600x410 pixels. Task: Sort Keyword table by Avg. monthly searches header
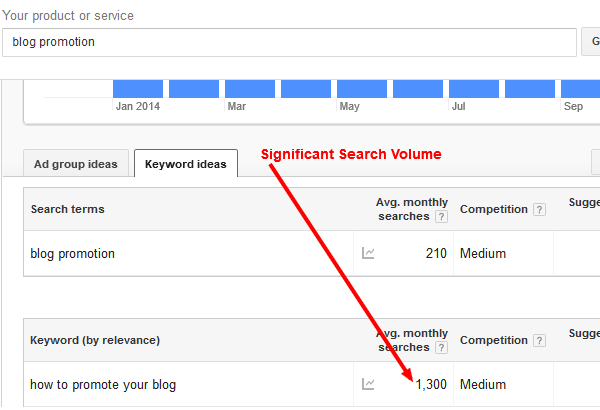tap(411, 340)
